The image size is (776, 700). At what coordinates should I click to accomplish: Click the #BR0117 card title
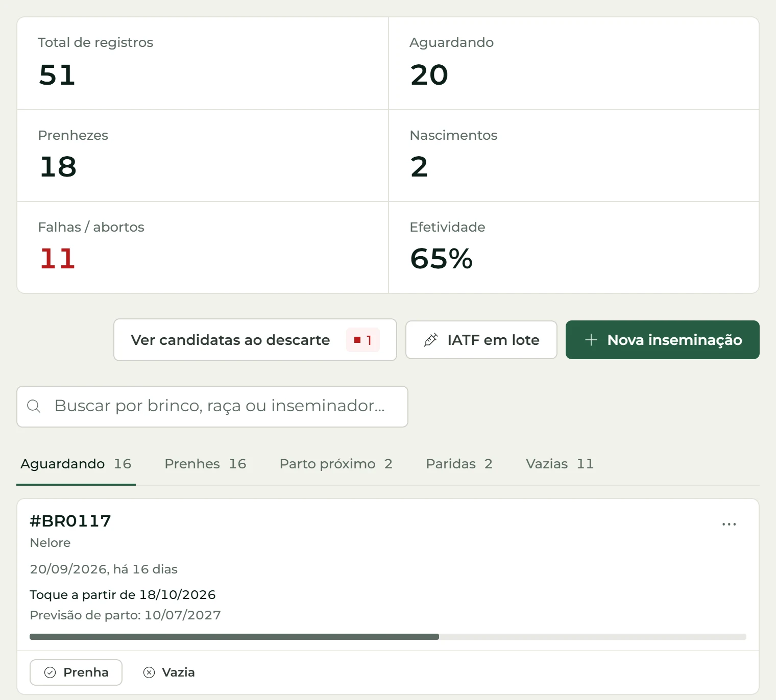click(x=70, y=521)
